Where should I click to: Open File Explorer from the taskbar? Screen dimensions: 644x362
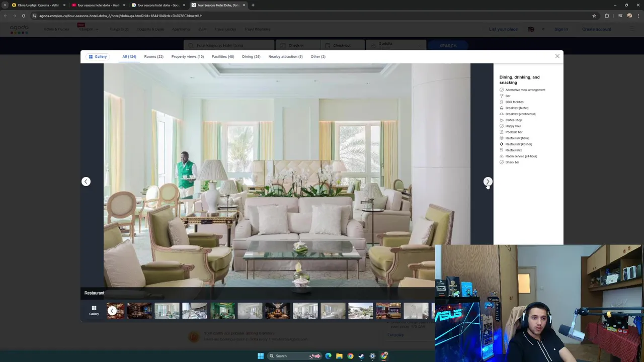pos(339,356)
